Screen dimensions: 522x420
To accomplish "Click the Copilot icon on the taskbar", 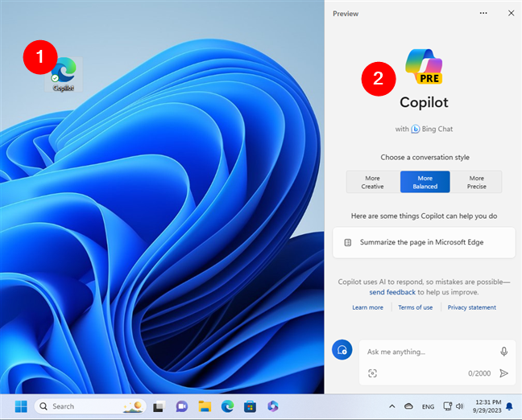I will [272, 406].
